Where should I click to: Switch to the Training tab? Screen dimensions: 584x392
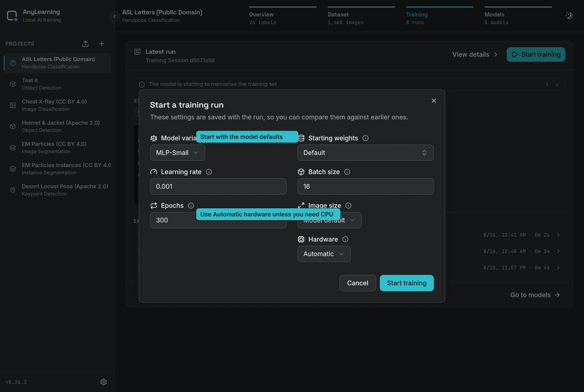tap(439, 16)
